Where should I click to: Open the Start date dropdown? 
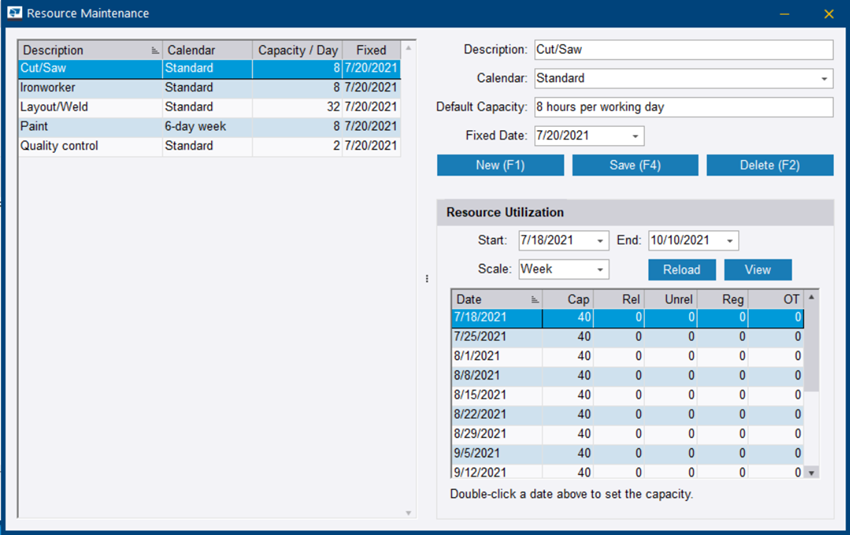pos(600,241)
